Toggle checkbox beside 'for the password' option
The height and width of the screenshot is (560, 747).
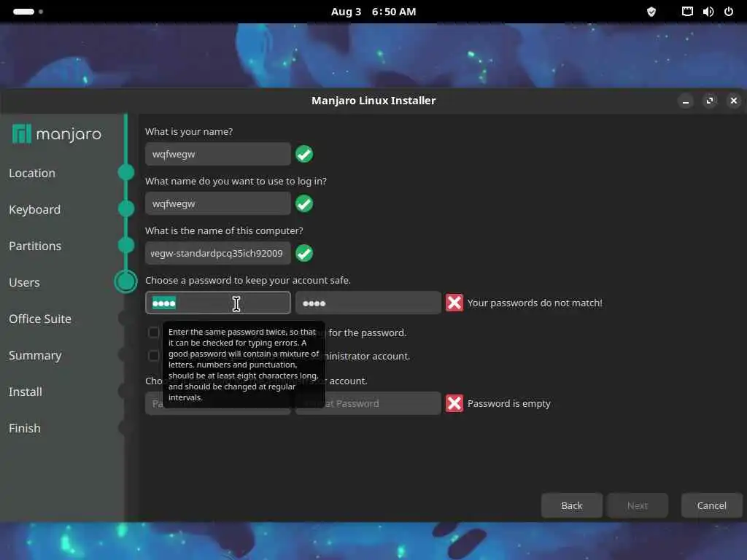click(153, 332)
